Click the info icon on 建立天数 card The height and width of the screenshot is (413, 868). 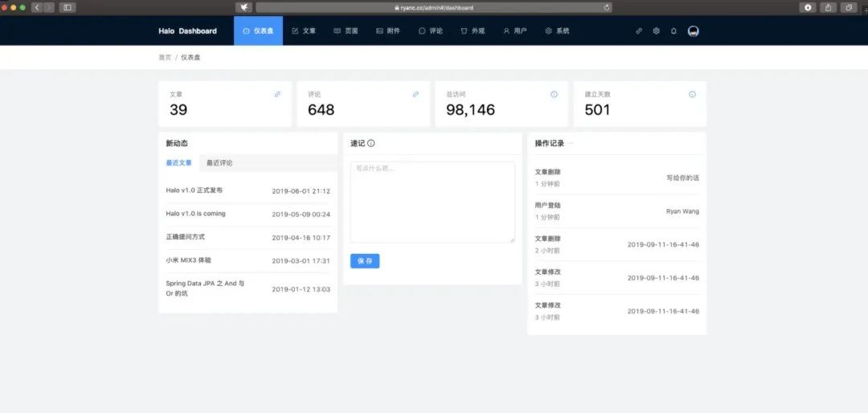click(x=692, y=94)
